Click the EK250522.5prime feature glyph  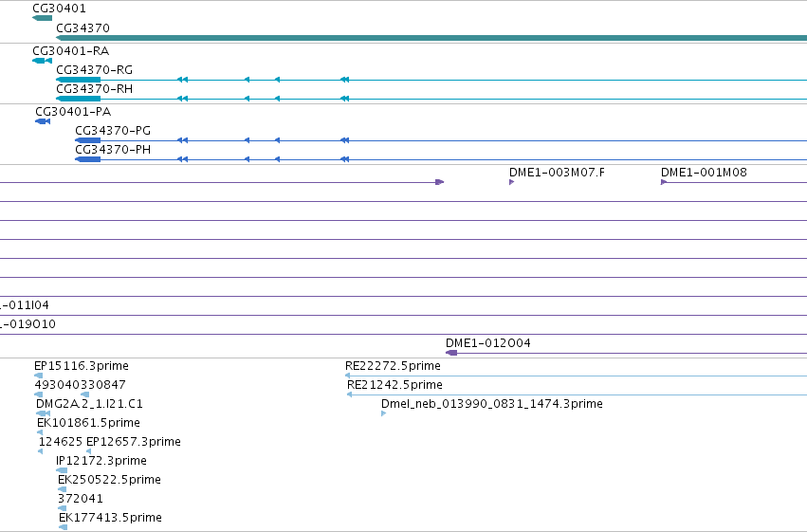click(x=62, y=490)
